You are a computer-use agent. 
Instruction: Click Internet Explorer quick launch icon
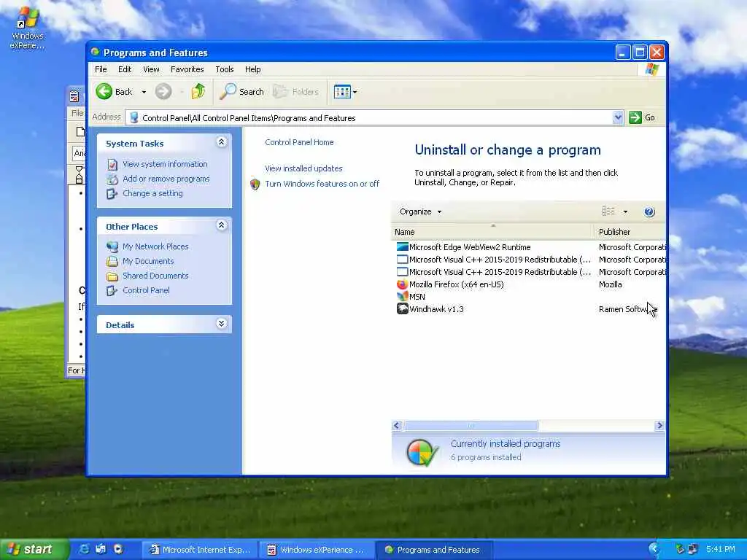pos(85,549)
